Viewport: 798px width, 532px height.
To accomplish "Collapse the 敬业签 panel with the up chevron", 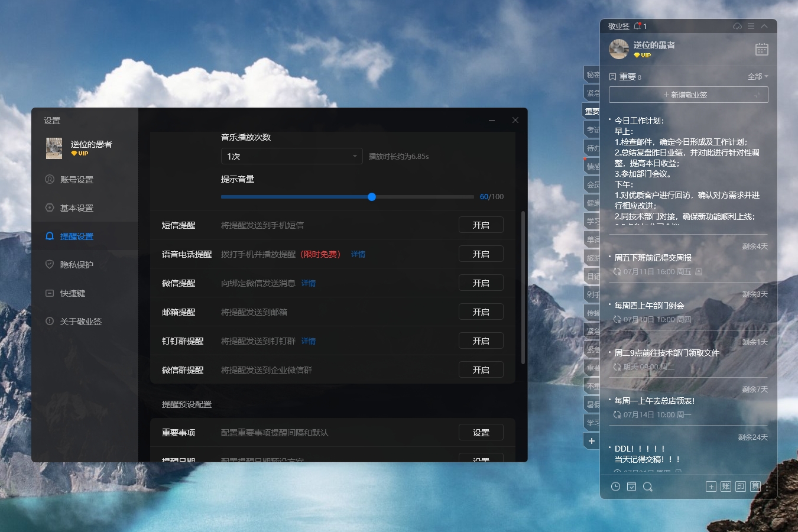I will coord(764,26).
